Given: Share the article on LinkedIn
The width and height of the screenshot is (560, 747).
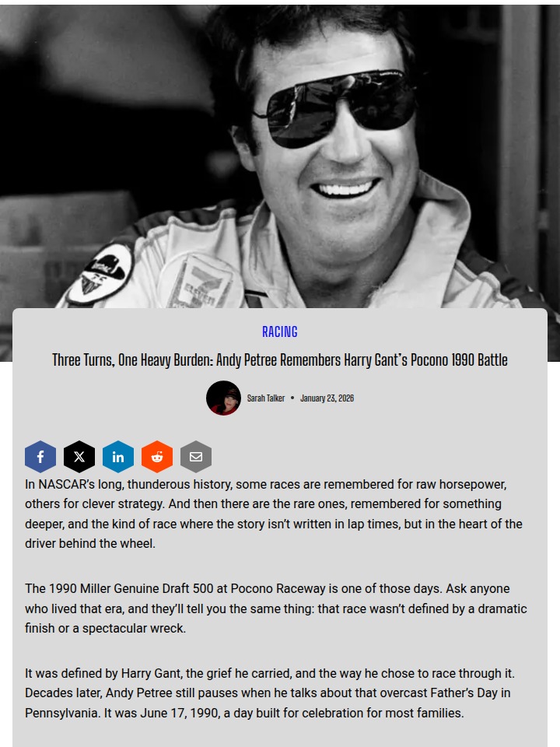Looking at the screenshot, I should click(x=118, y=457).
